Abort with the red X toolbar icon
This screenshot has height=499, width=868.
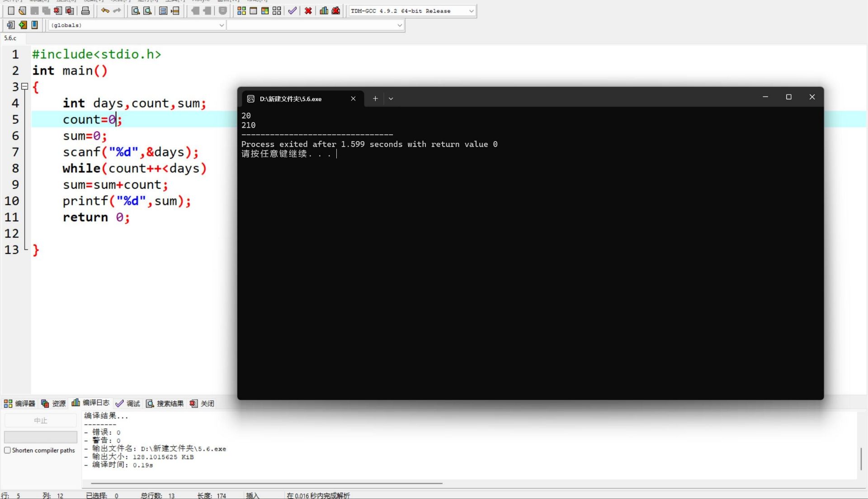tap(308, 10)
